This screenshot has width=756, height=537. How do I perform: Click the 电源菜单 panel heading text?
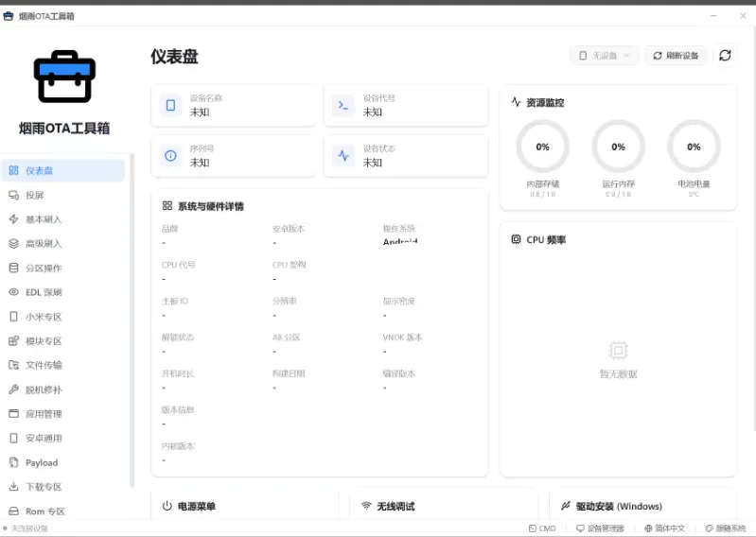coord(197,506)
